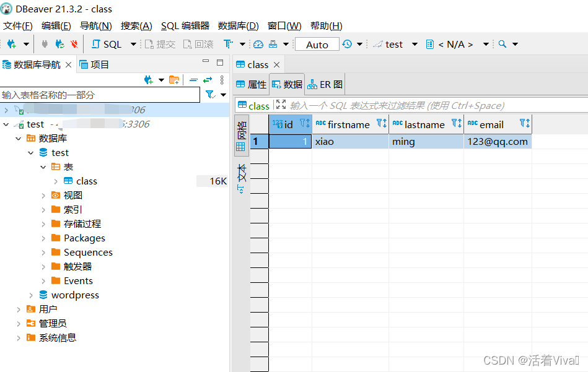Open the navigator view menu dots
The height and width of the screenshot is (372, 588).
coord(222,80)
